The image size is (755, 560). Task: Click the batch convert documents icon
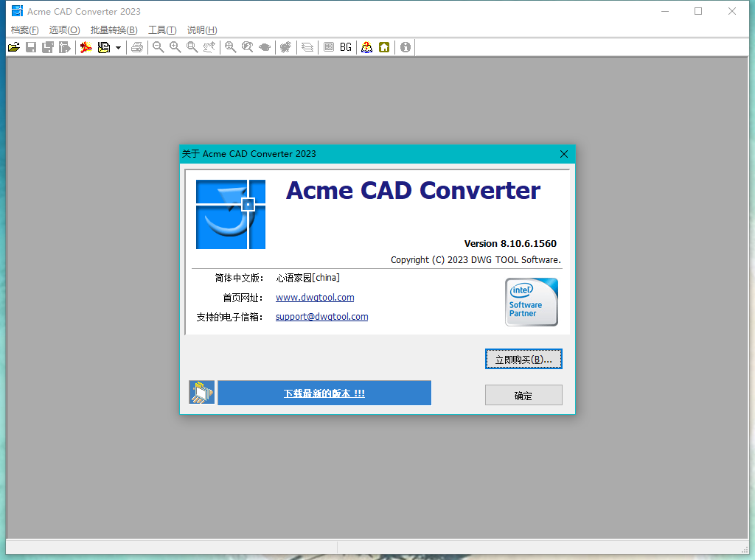(103, 47)
